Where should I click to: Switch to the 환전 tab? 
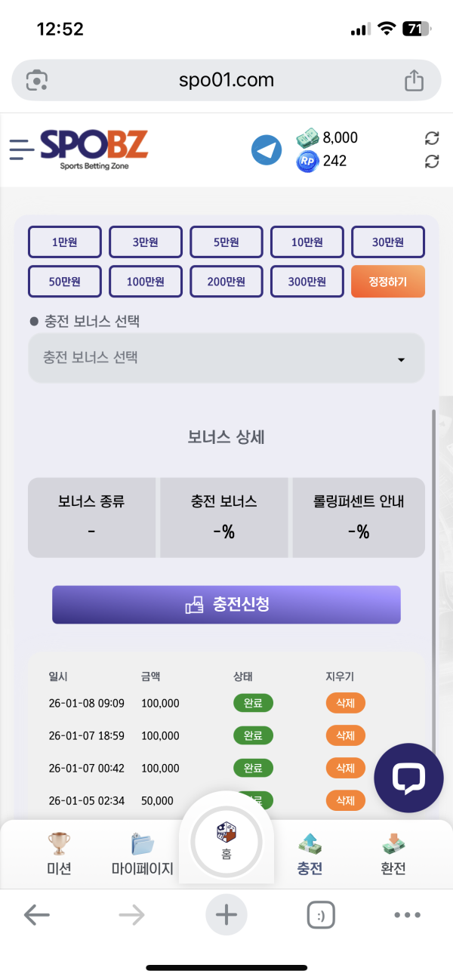point(393,854)
